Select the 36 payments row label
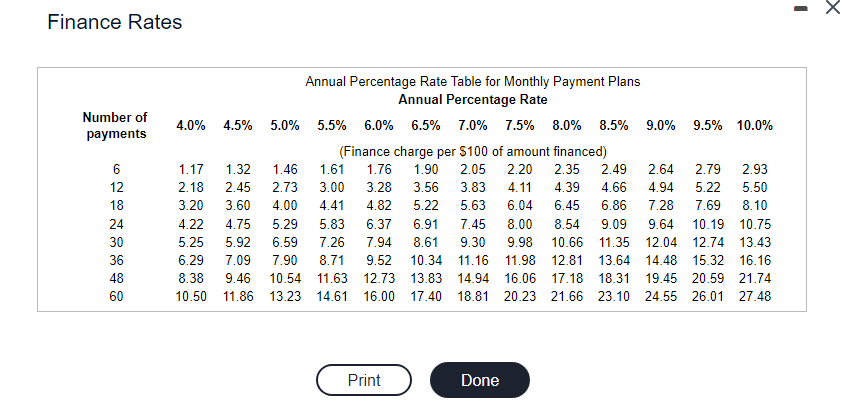 (x=116, y=260)
